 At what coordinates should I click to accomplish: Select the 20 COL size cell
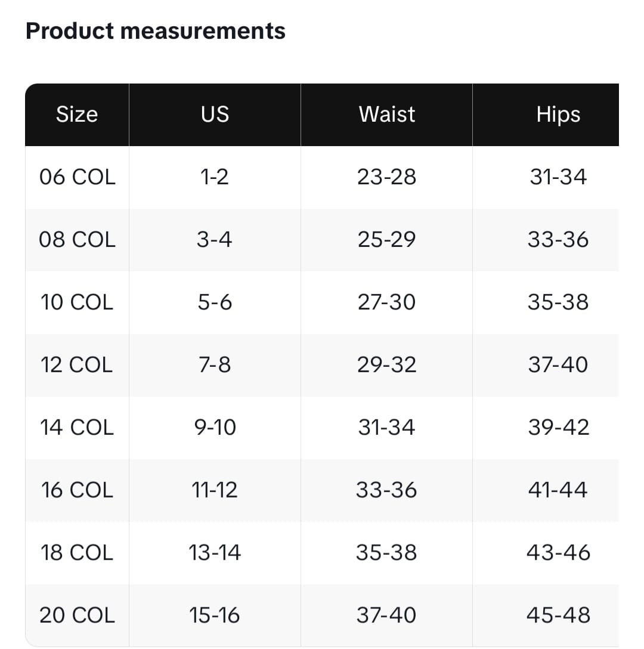77,615
